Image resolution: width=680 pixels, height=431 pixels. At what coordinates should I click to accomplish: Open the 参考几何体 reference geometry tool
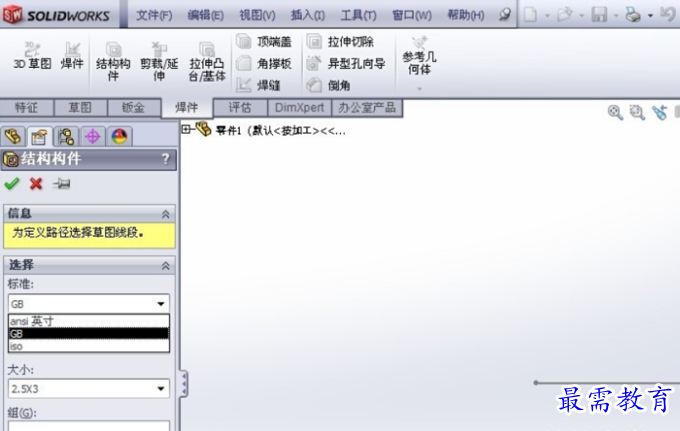click(x=419, y=56)
